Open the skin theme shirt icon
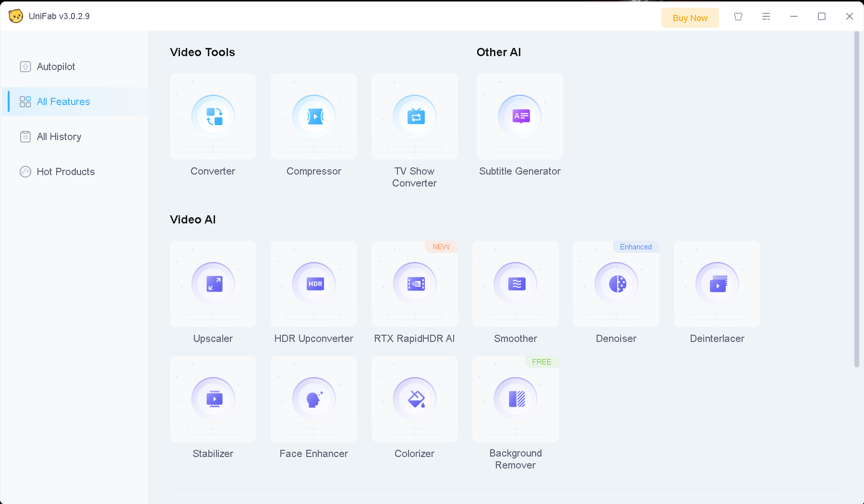Screen dimensions: 864x504 click(738, 16)
